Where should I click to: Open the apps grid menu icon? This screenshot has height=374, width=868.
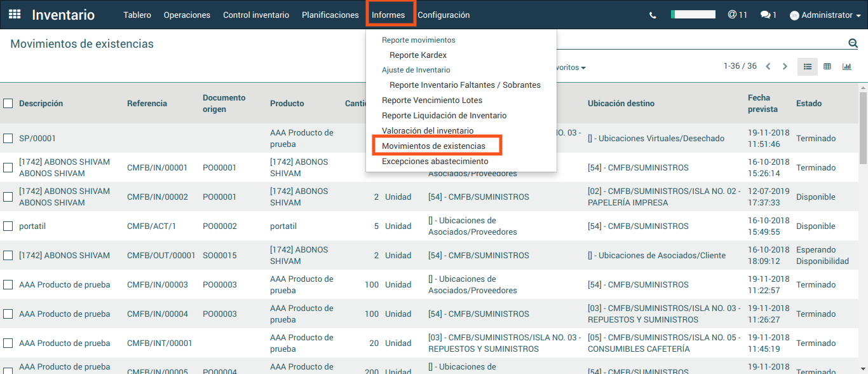click(x=15, y=15)
